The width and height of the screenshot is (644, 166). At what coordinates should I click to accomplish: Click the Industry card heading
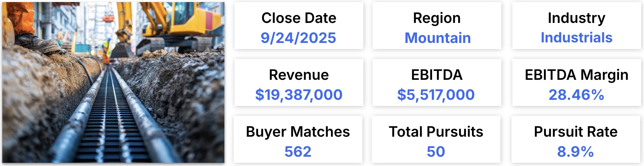pos(576,18)
